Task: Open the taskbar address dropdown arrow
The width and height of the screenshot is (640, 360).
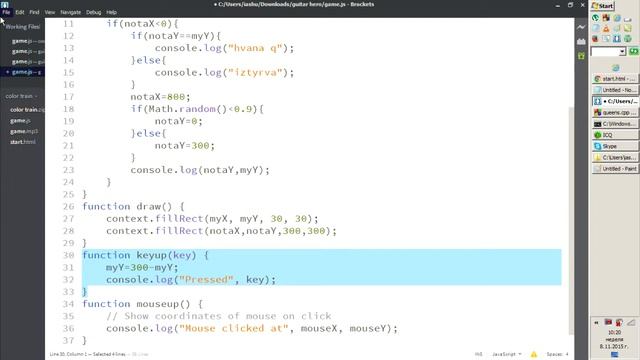Action: (x=622, y=52)
